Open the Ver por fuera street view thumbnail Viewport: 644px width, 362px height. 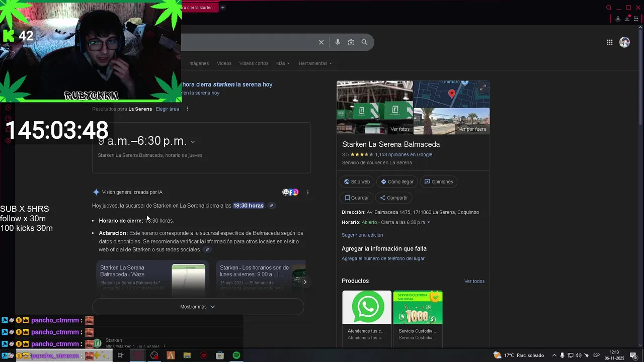click(452, 121)
